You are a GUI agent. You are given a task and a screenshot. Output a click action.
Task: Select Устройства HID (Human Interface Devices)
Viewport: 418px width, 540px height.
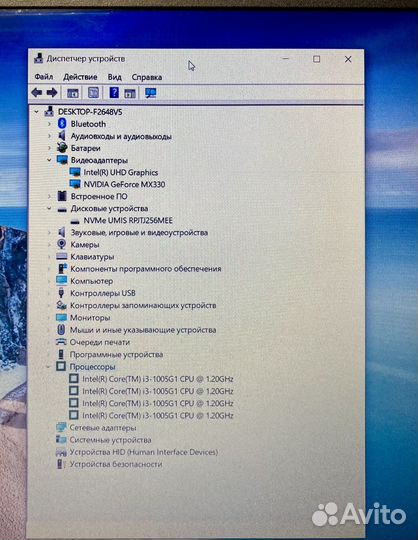click(144, 452)
